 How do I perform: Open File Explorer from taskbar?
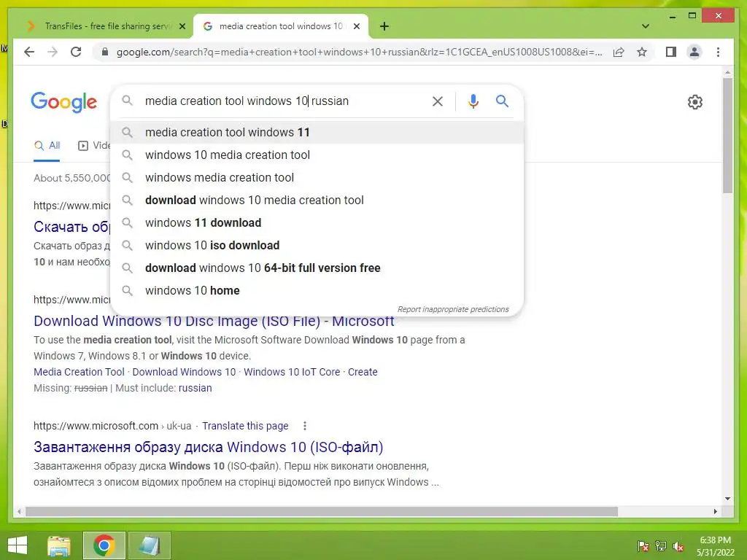coord(59,545)
